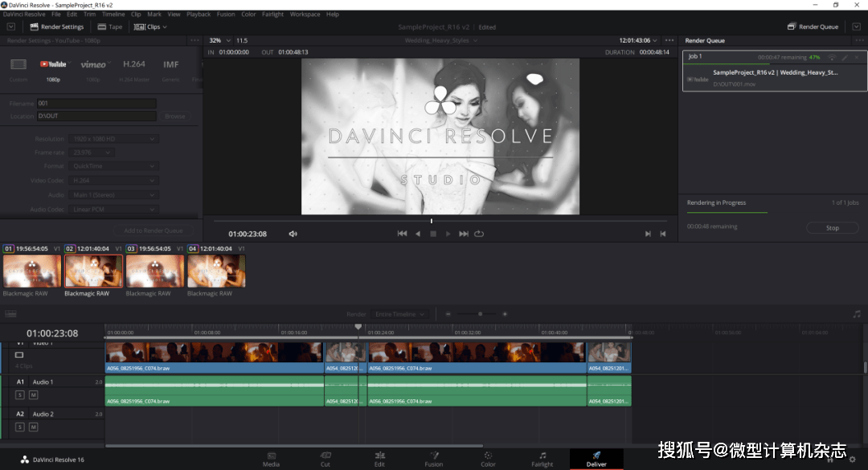Open the Playback menu
This screenshot has width=868, height=470.
coord(199,14)
